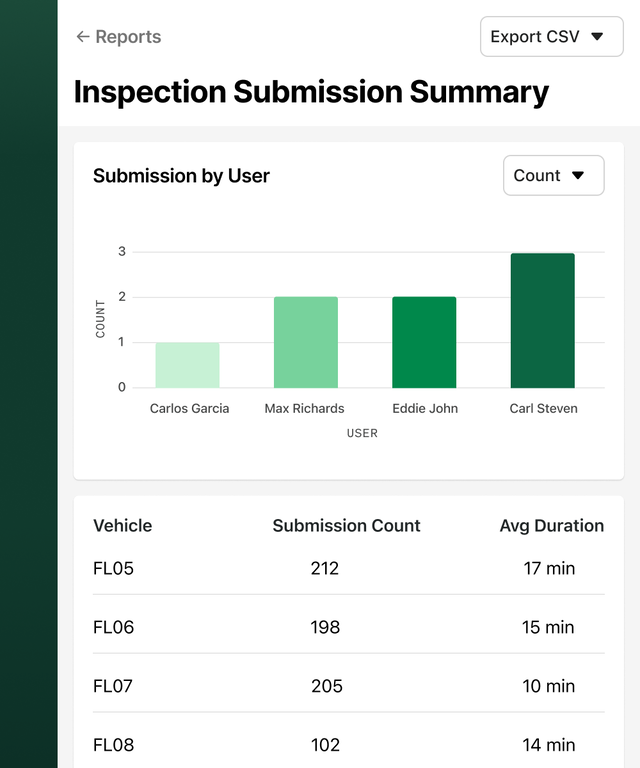Image resolution: width=640 pixels, height=768 pixels.
Task: Click the Eddie John bar in chart
Action: click(x=424, y=342)
